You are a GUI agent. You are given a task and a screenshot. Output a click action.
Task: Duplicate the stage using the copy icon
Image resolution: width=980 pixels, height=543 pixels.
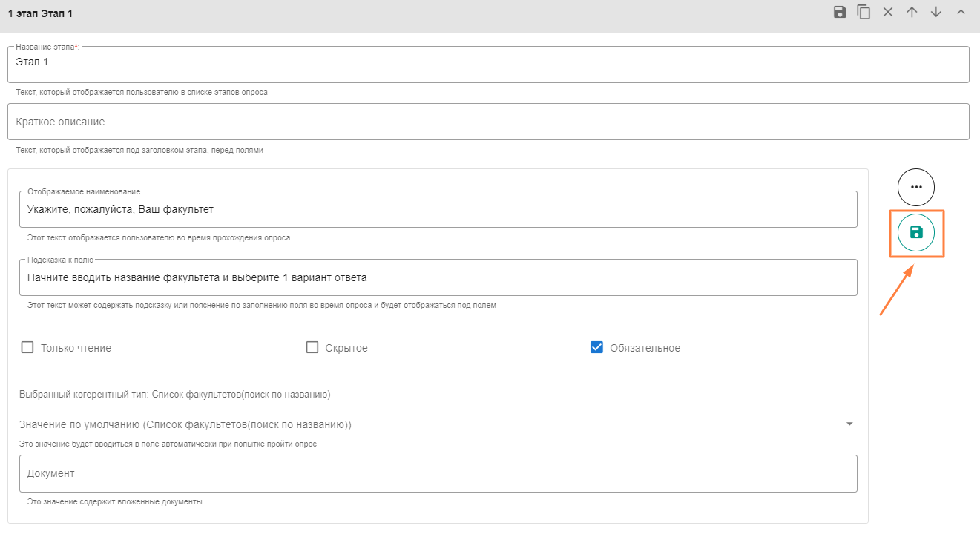pyautogui.click(x=864, y=12)
